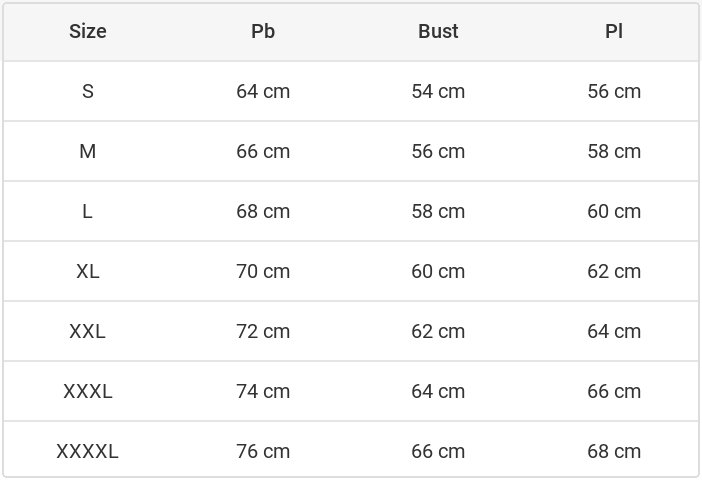
Task: Click the Pl column header
Action: [x=614, y=31]
